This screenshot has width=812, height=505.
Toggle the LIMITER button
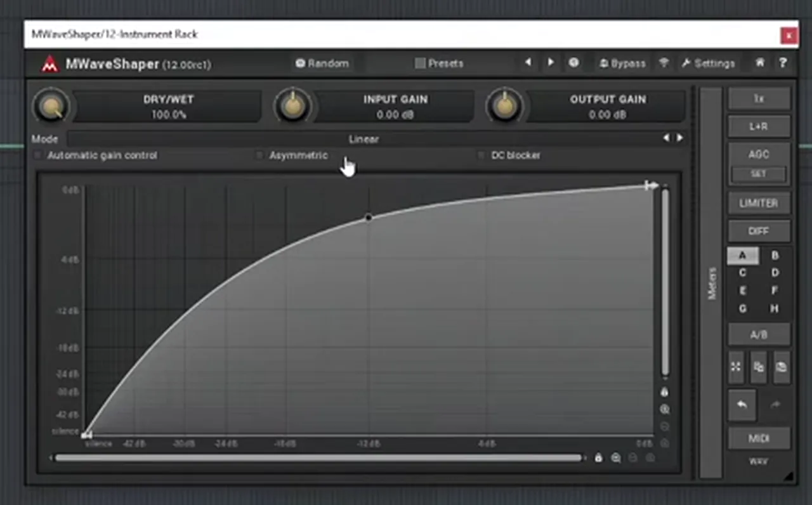tap(759, 204)
